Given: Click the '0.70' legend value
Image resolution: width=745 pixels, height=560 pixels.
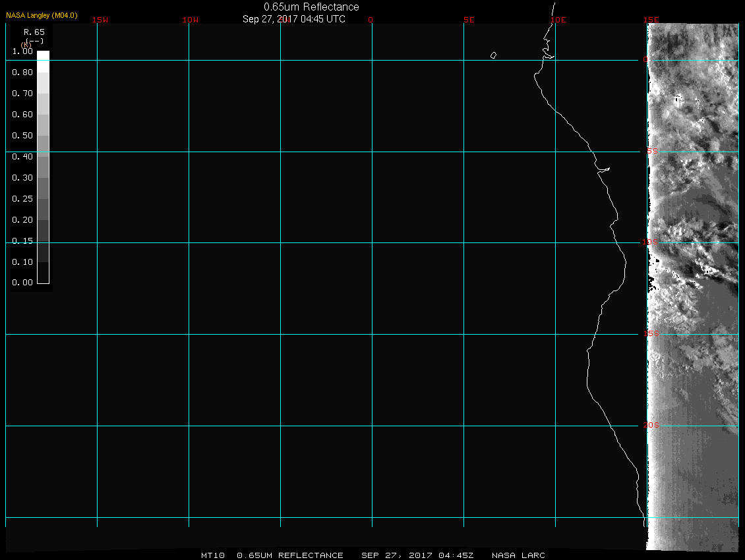Looking at the screenshot, I should [x=22, y=94].
